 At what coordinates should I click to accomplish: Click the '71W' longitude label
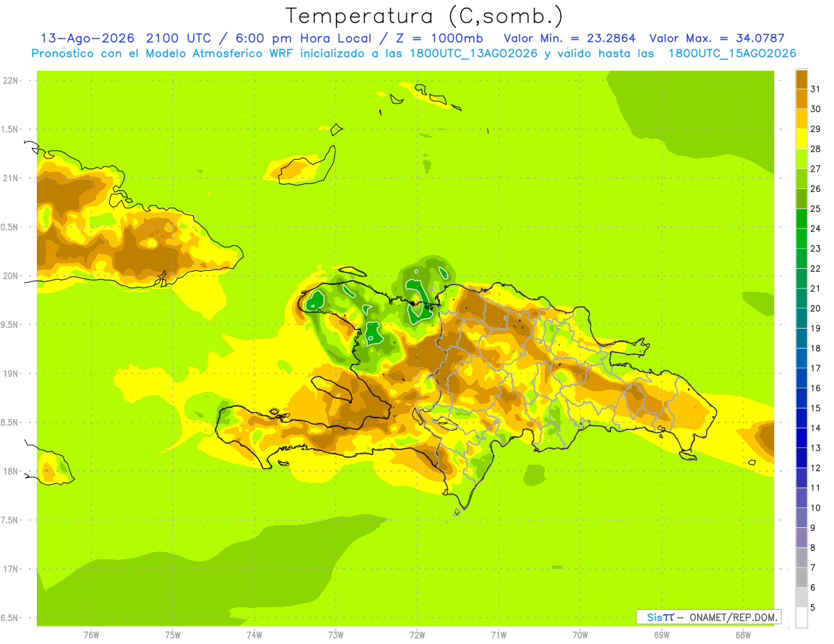pyautogui.click(x=498, y=635)
